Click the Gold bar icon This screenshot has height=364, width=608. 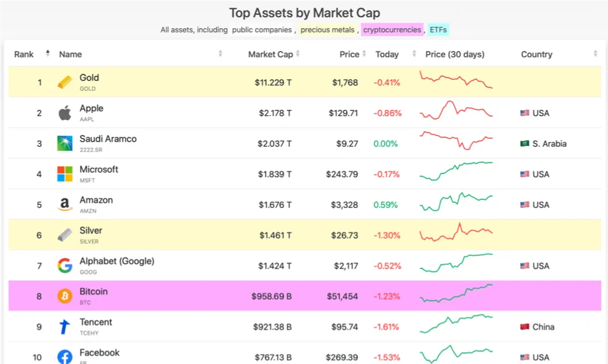(65, 82)
